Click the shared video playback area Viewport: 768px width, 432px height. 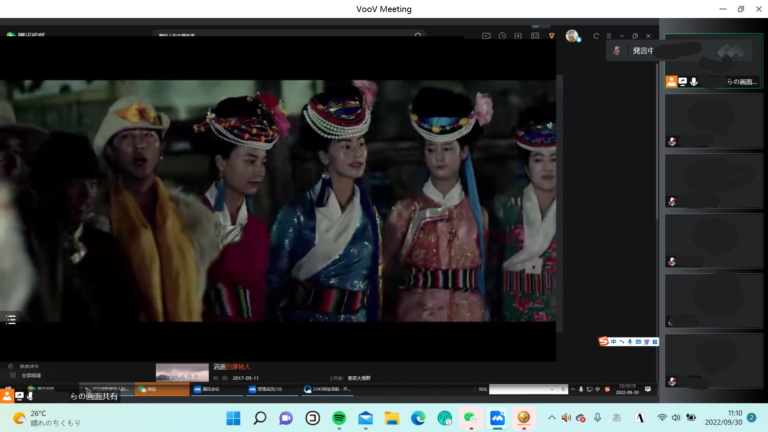click(278, 201)
